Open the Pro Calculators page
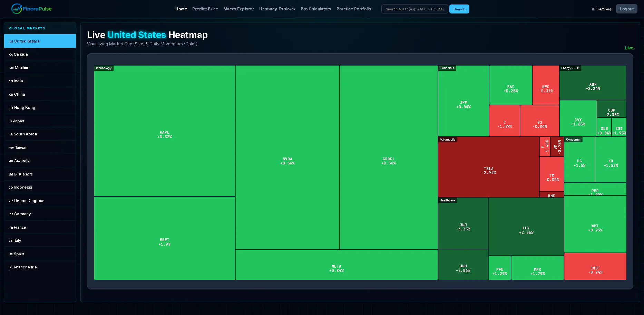 click(x=316, y=9)
